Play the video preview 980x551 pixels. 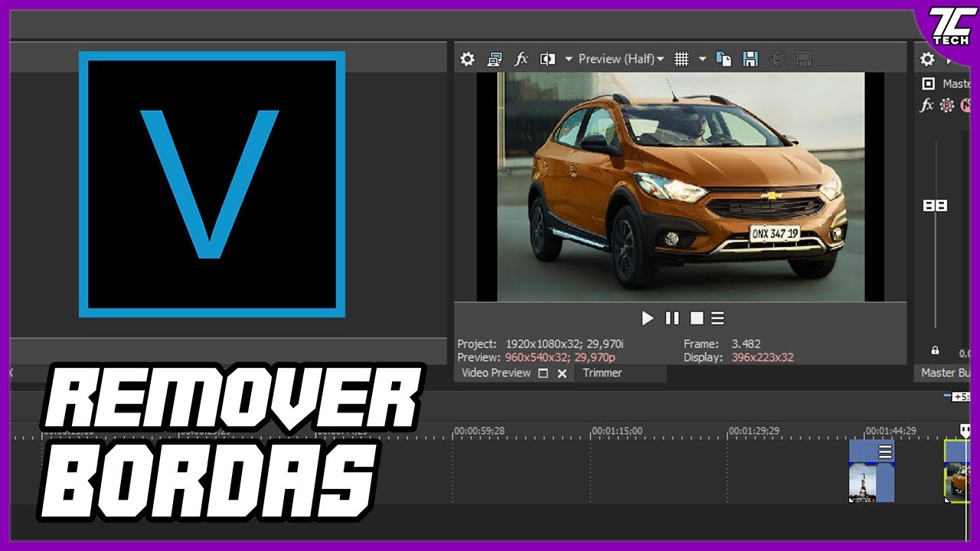coord(648,318)
